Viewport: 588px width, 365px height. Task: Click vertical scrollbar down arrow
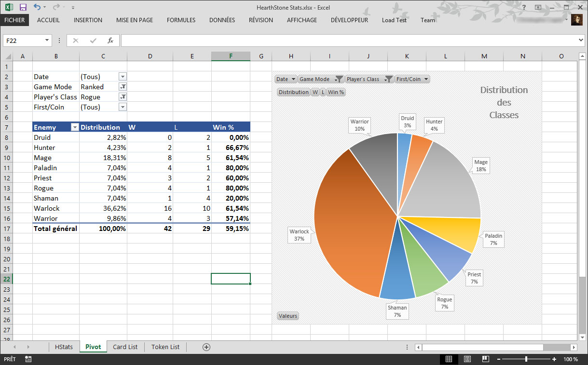tap(582, 338)
